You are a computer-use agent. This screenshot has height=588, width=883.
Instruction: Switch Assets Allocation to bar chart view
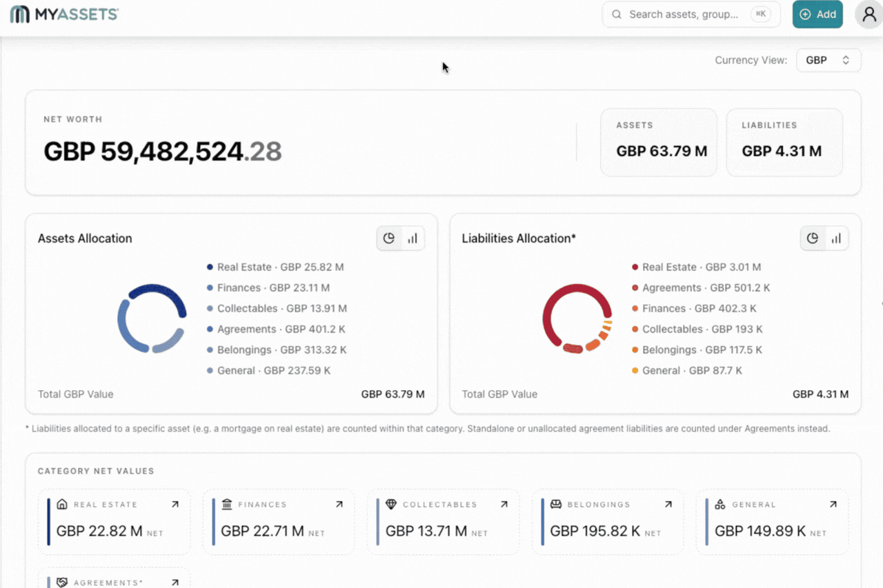pos(413,239)
